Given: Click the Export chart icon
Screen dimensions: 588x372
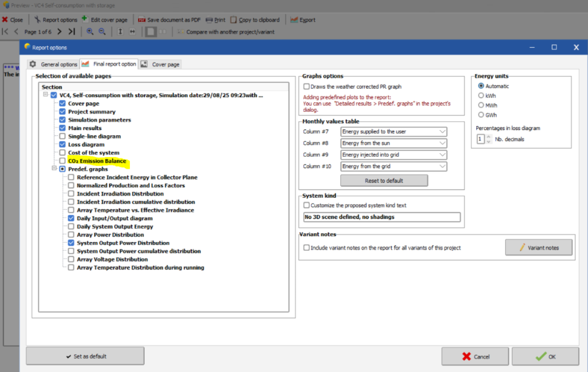Looking at the screenshot, I should click(293, 19).
